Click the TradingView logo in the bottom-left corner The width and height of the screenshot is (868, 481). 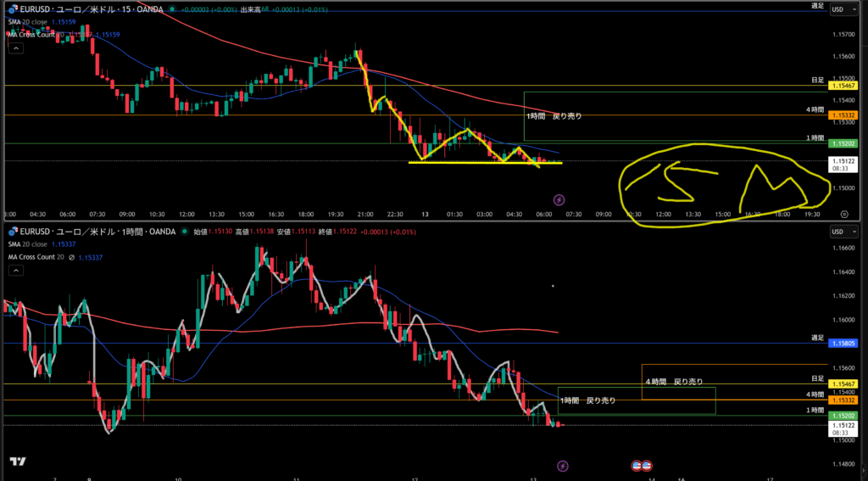[17, 461]
